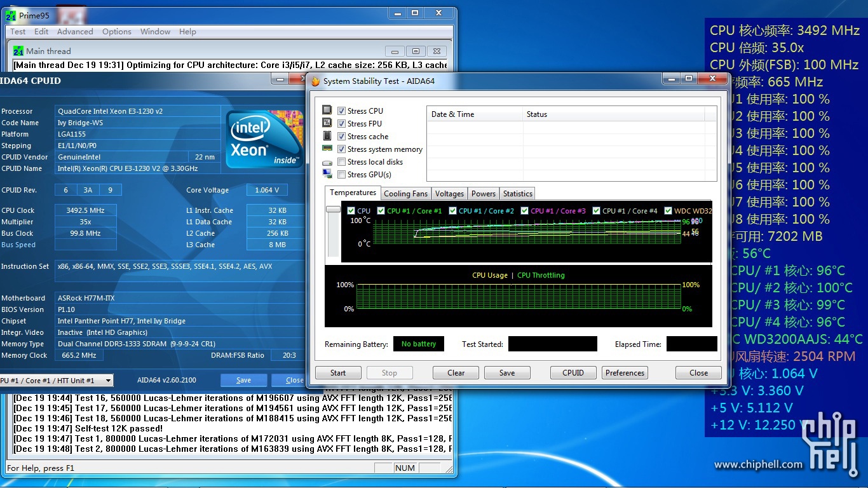868x488 pixels.
Task: Toggle CPU #1 / Core #2 graph checkbox
Action: (452, 210)
